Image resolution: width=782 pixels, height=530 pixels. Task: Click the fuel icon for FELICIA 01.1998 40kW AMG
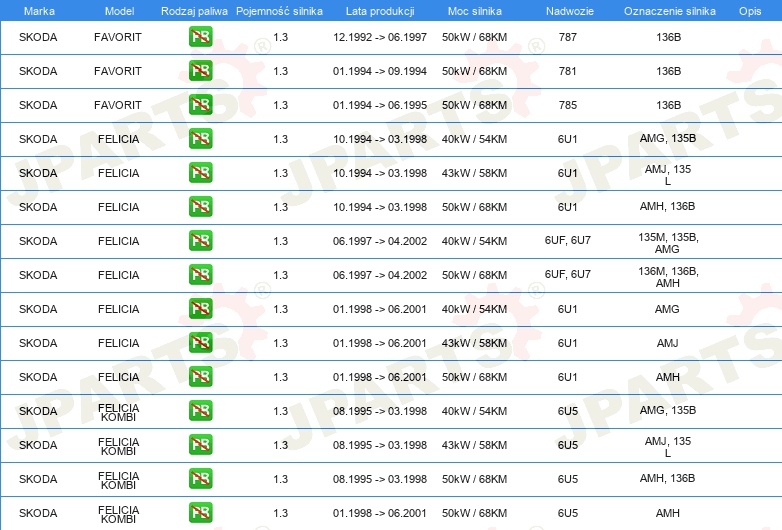click(x=200, y=308)
